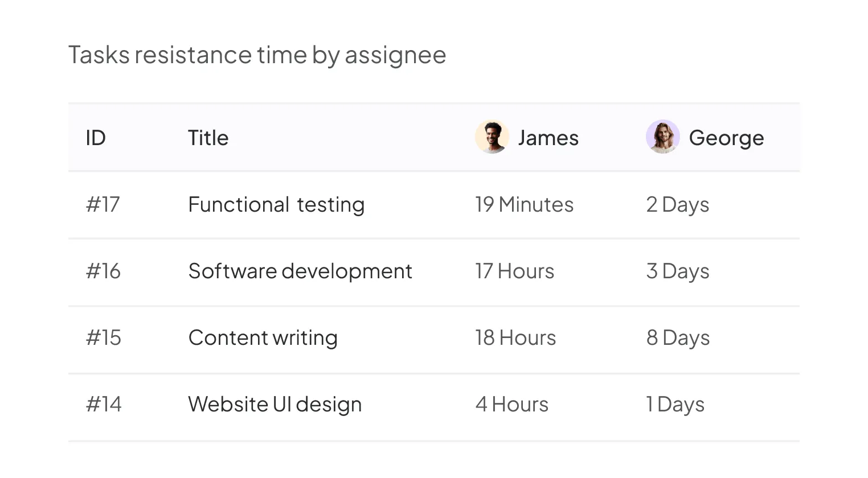Image resolution: width=868 pixels, height=478 pixels.
Task: Click the 19 Minutes cell
Action: point(524,204)
